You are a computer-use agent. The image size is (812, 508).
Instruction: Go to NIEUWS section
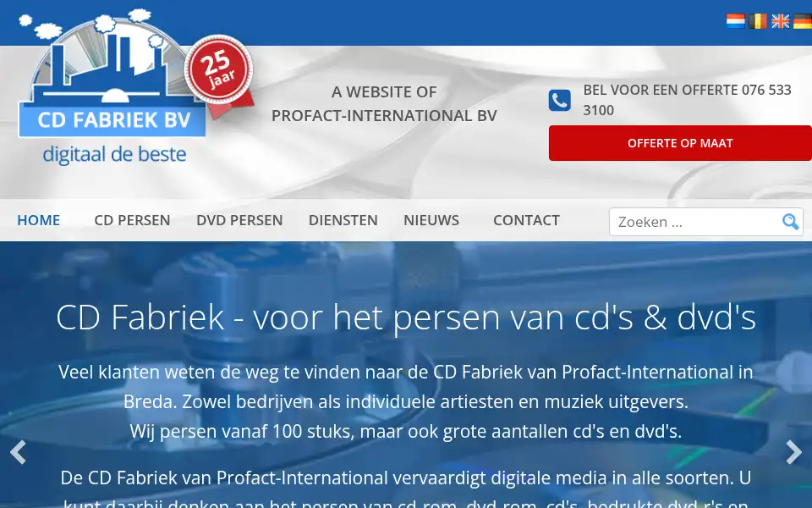[431, 220]
